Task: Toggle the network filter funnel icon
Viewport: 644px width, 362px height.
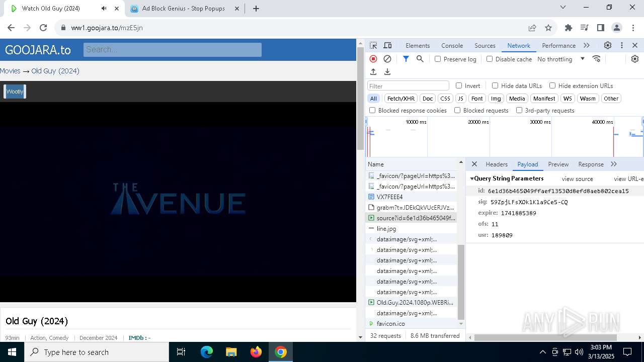Action: [x=406, y=59]
